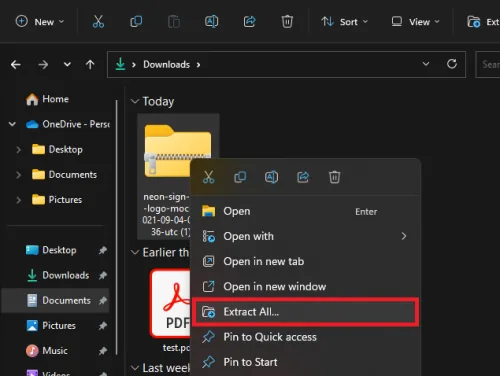Viewport: 500px width, 376px height.
Task: Click the Cut scissors icon in the context menu
Action: (x=209, y=177)
